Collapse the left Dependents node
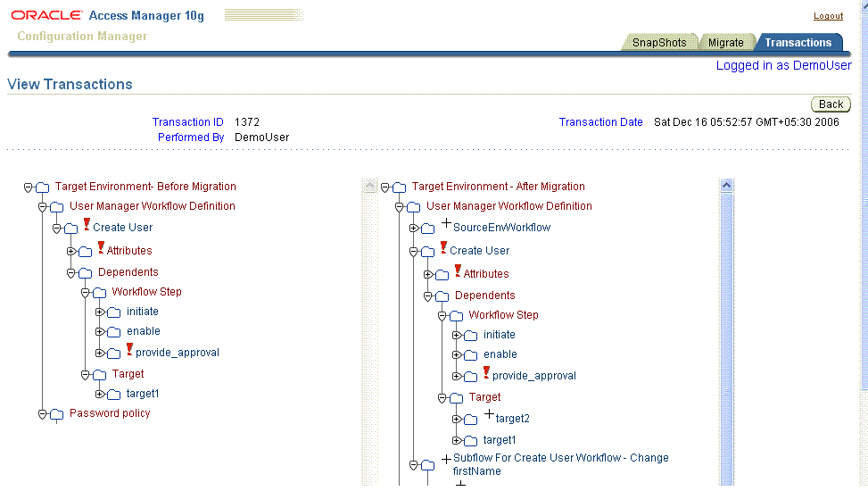Viewport: 868px width, 491px height. [70, 273]
